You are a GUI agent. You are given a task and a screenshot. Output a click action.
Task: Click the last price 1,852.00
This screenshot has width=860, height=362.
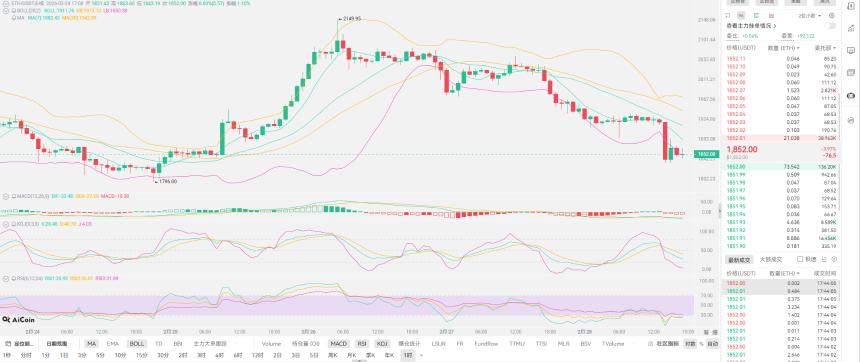(742, 149)
